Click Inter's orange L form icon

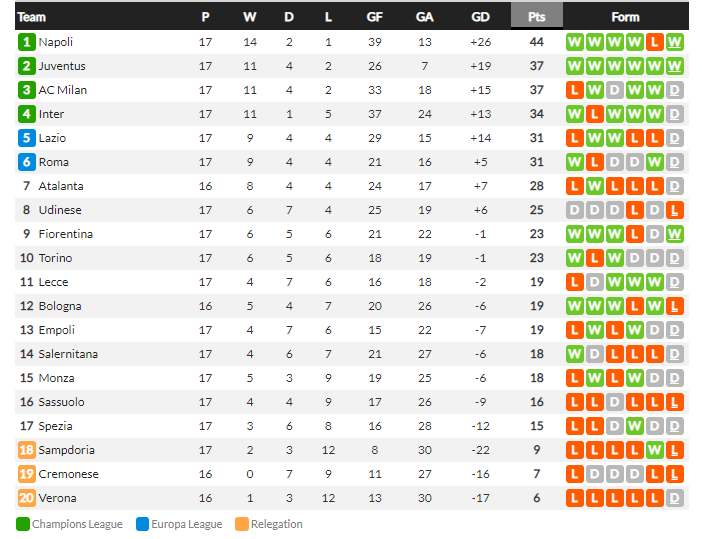pyautogui.click(x=595, y=114)
